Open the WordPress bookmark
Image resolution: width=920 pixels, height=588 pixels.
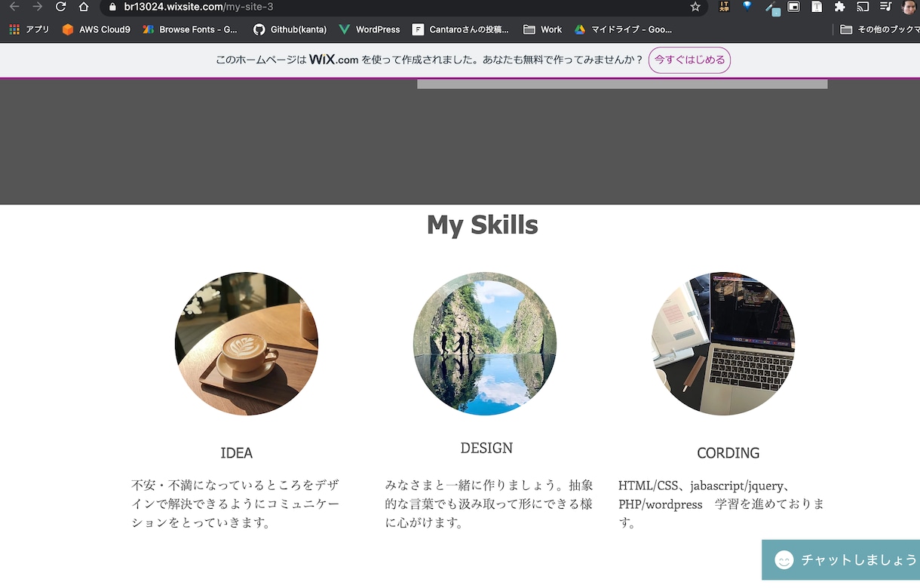tap(370, 29)
